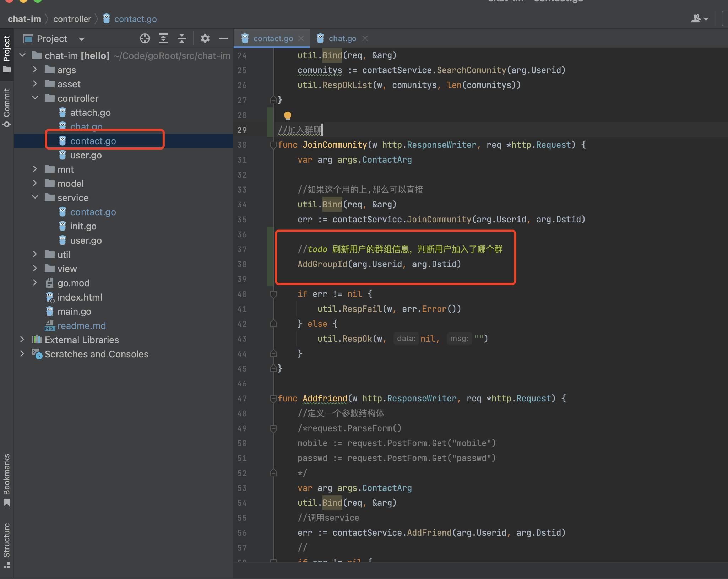Open the user account dropdown at top right
Image resolution: width=728 pixels, height=579 pixels.
tap(699, 18)
